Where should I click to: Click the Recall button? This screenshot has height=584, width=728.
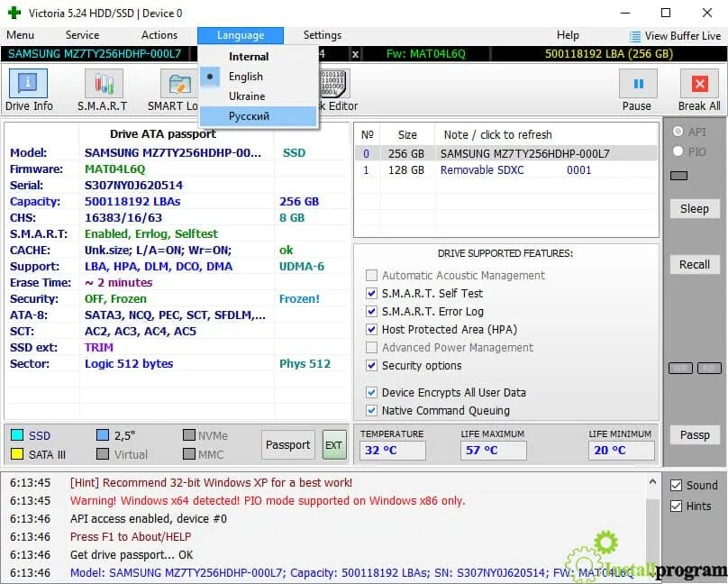(x=695, y=265)
